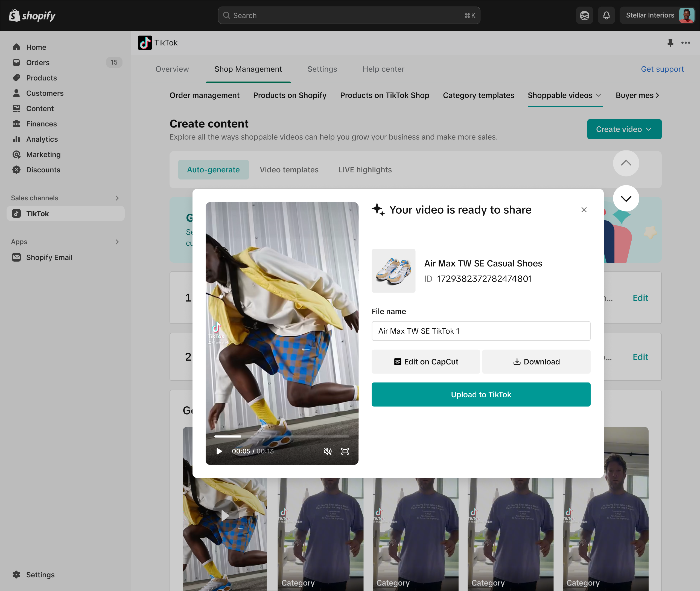Click the video progress bar
This screenshot has height=591, width=700.
tap(282, 437)
